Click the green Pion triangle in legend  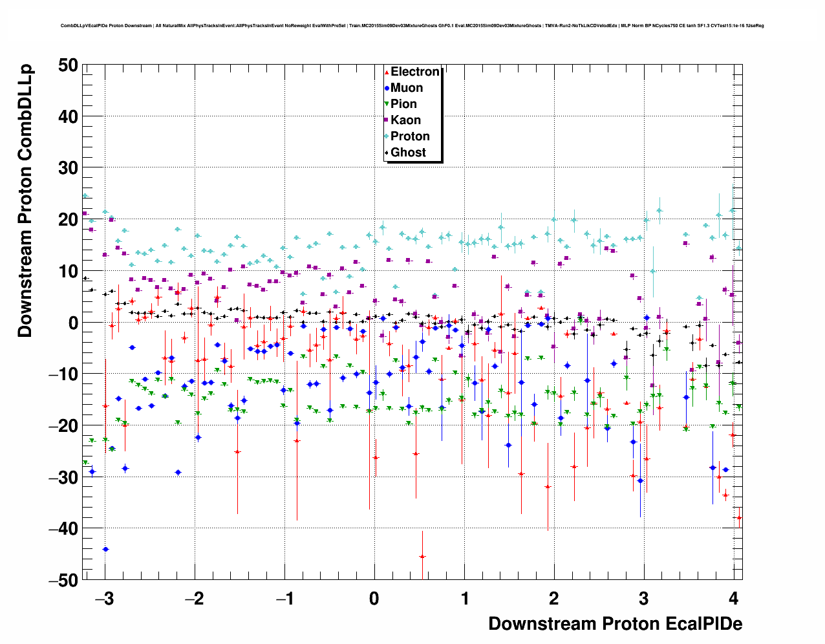click(387, 104)
